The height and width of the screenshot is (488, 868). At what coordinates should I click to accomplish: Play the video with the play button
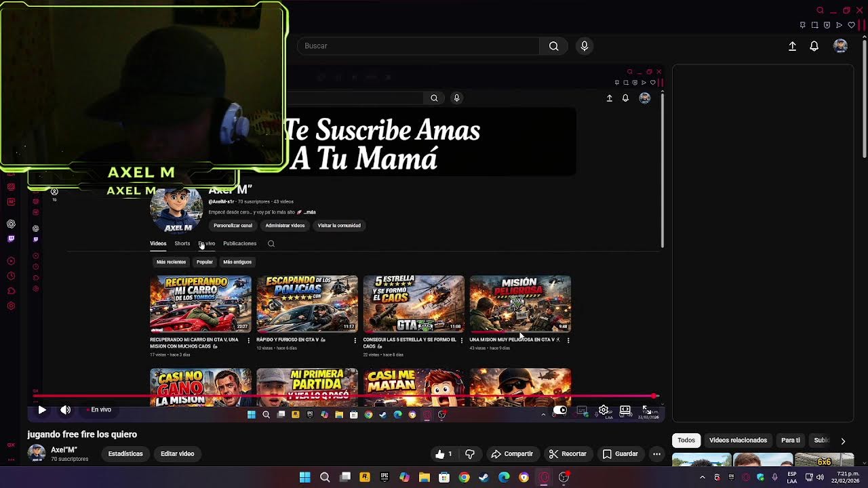tap(41, 409)
